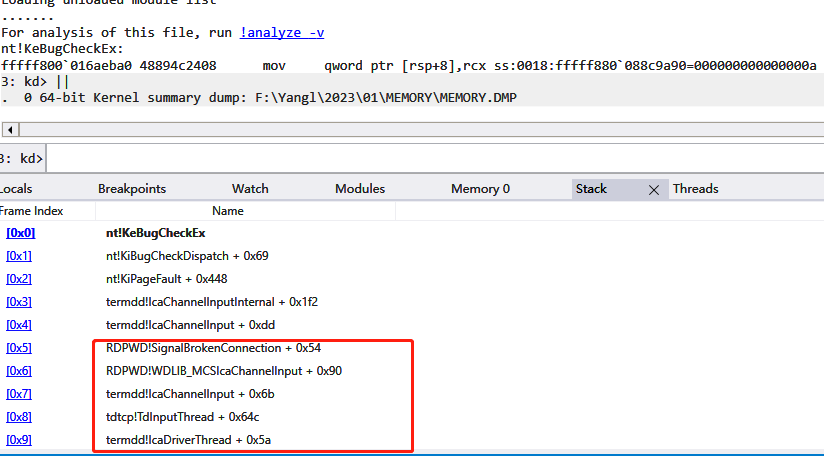Open the Modules tab
Screen dimensions: 824x456
click(x=360, y=189)
